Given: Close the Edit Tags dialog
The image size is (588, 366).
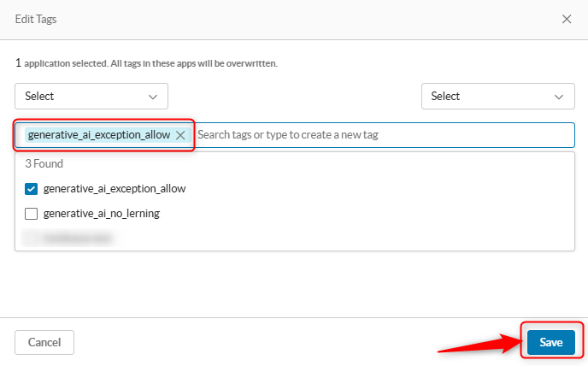Looking at the screenshot, I should point(567,19).
